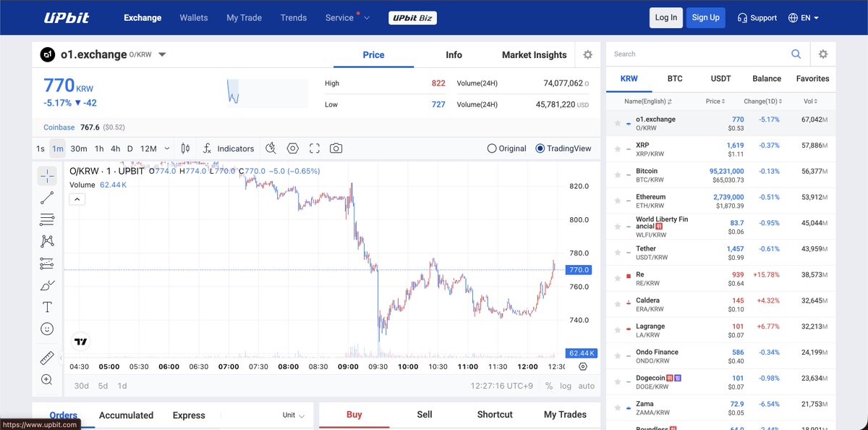Sort market list by Vol

[x=812, y=101]
